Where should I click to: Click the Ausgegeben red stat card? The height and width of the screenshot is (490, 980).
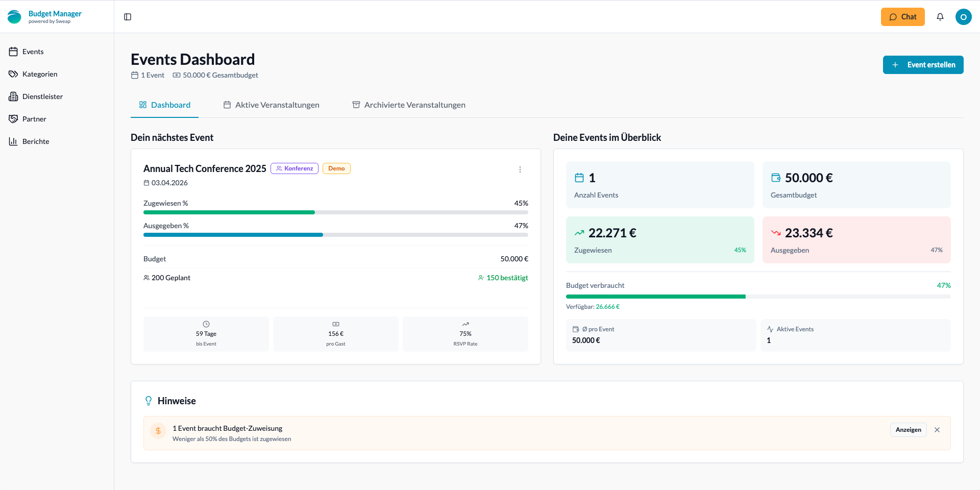[856, 240]
